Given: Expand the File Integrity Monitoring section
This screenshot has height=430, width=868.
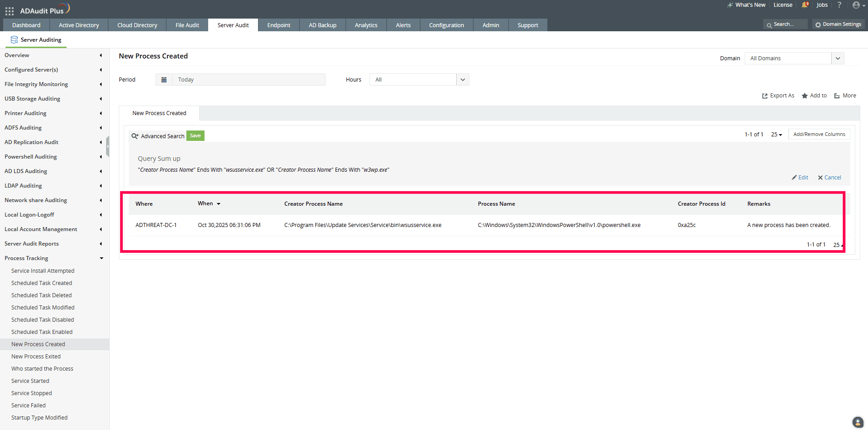Looking at the screenshot, I should pos(101,84).
